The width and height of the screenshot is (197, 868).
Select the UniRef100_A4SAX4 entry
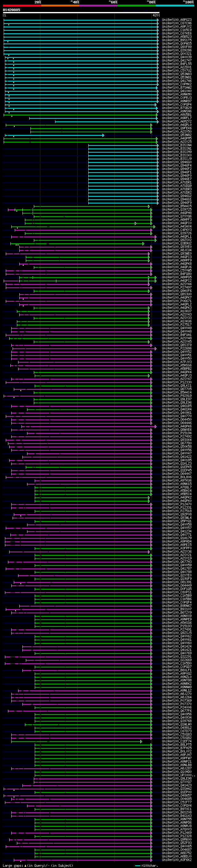pyautogui.click(x=177, y=226)
